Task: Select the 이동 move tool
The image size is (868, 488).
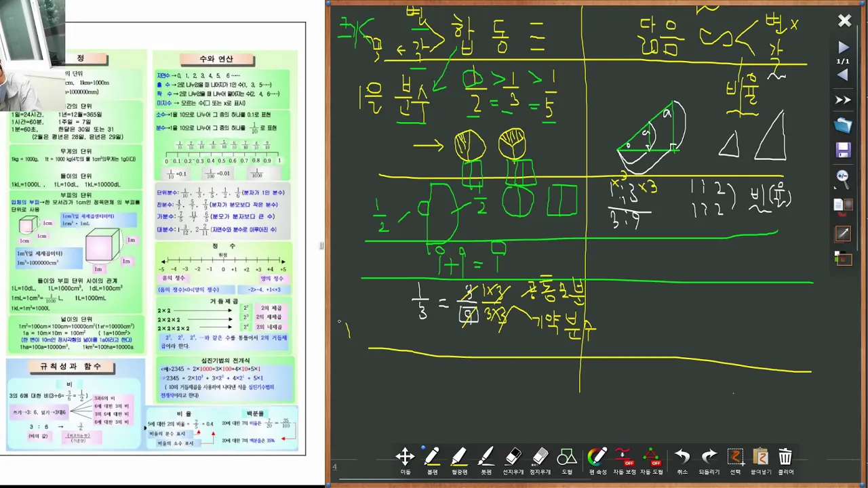Action: pyautogui.click(x=405, y=461)
